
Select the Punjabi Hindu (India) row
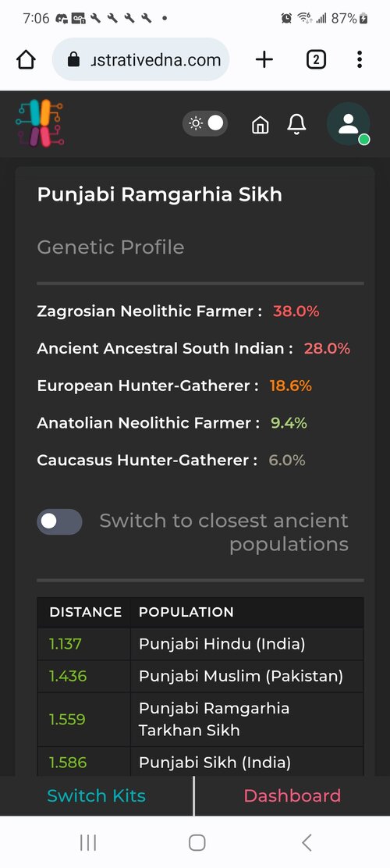(x=200, y=644)
